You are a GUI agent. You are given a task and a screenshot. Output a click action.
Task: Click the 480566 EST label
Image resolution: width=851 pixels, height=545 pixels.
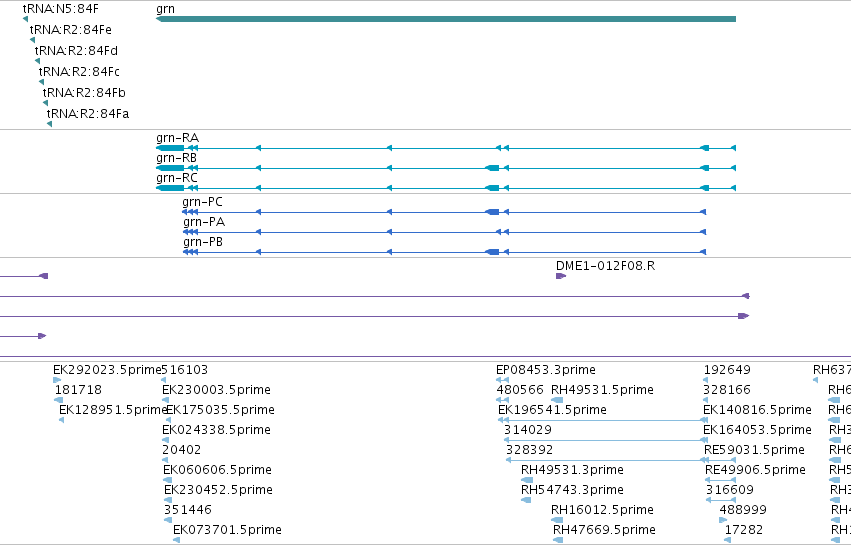(520, 390)
